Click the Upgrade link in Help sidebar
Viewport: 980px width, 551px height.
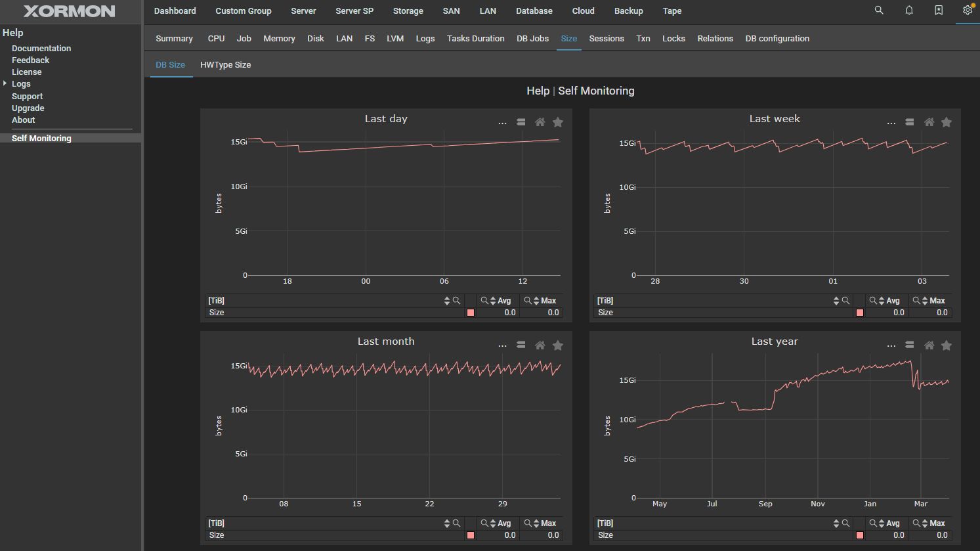coord(28,108)
